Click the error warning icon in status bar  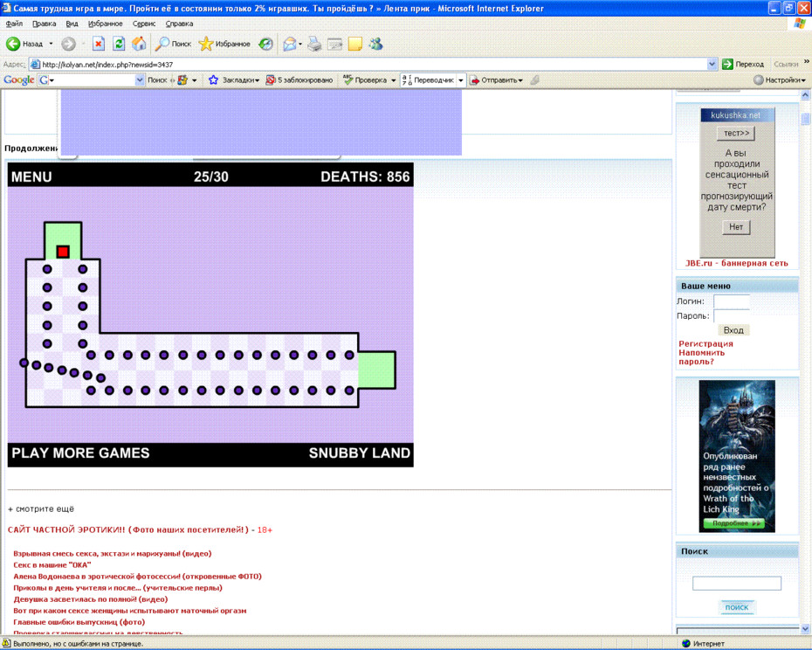(x=6, y=643)
